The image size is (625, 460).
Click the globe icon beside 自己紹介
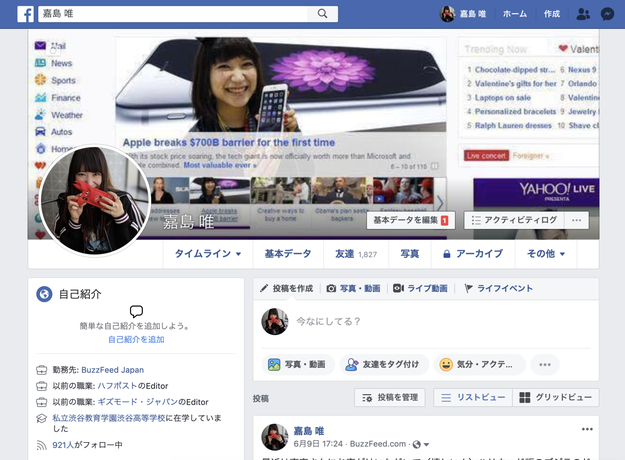pos(44,294)
